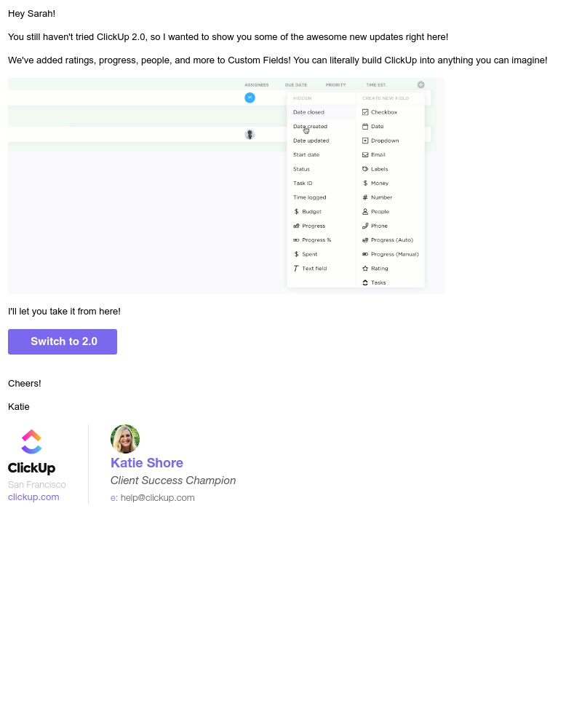582x728 pixels.
Task: Click the hash icon beside Number
Action: pyautogui.click(x=365, y=197)
